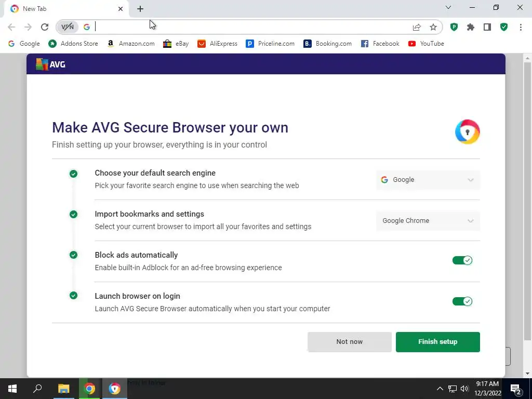Open Windows File Explorer from taskbar

click(63, 389)
